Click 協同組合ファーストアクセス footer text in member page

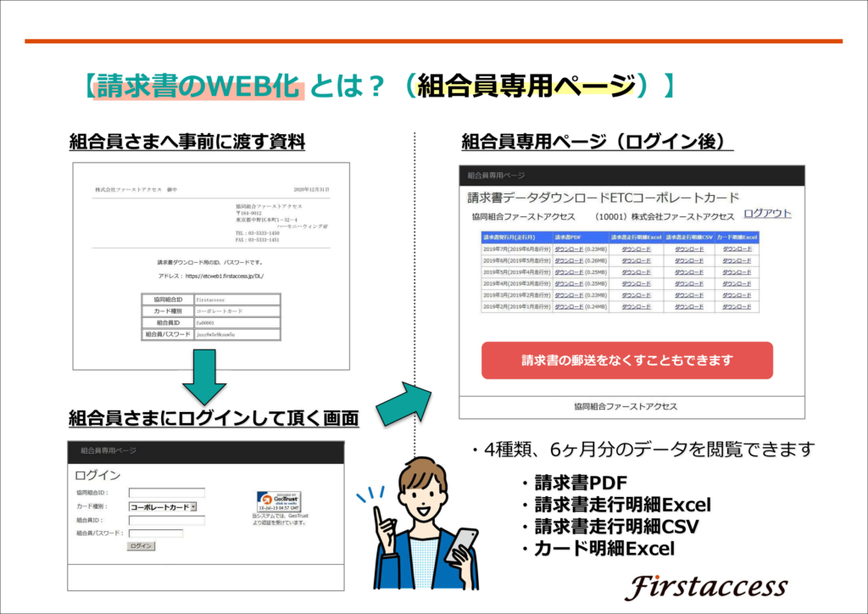tap(626, 406)
